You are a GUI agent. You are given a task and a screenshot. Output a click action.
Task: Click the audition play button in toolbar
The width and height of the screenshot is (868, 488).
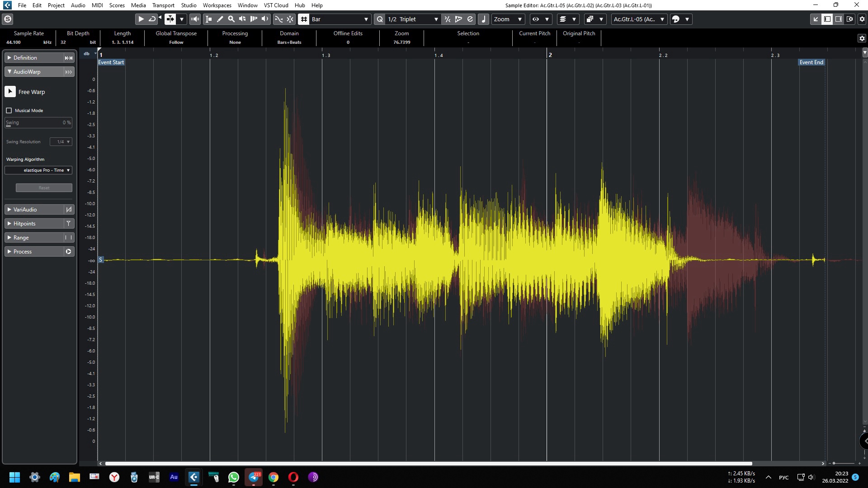[x=141, y=19]
